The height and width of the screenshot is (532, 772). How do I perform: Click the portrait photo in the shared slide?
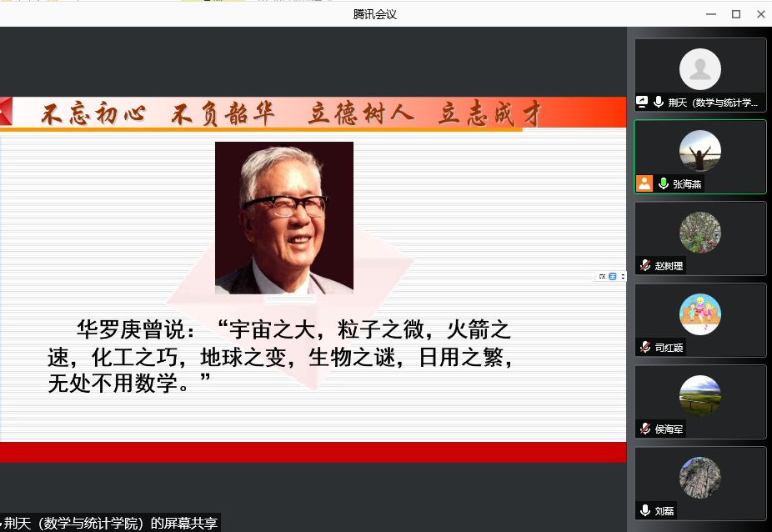pos(283,218)
